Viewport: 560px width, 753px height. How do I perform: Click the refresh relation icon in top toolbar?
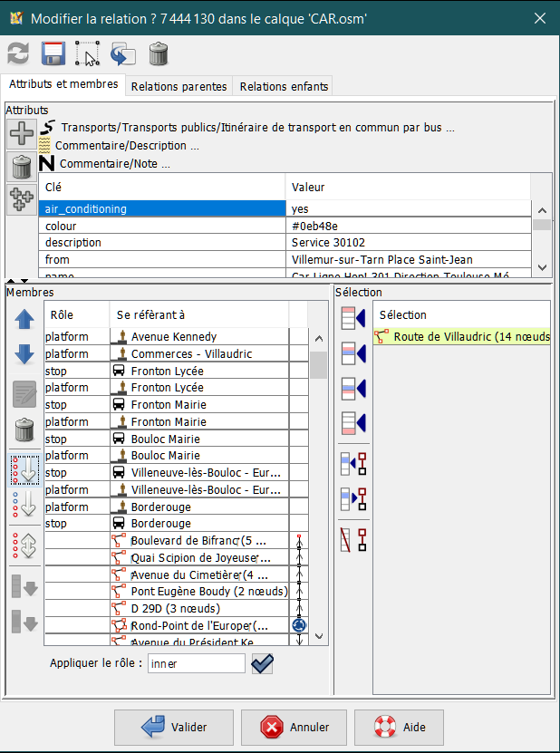point(18,53)
